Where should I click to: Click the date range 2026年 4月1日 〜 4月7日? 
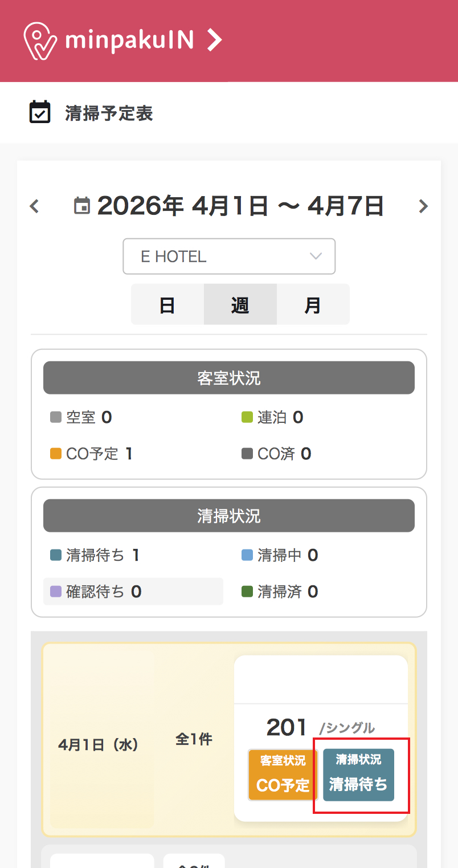(240, 206)
